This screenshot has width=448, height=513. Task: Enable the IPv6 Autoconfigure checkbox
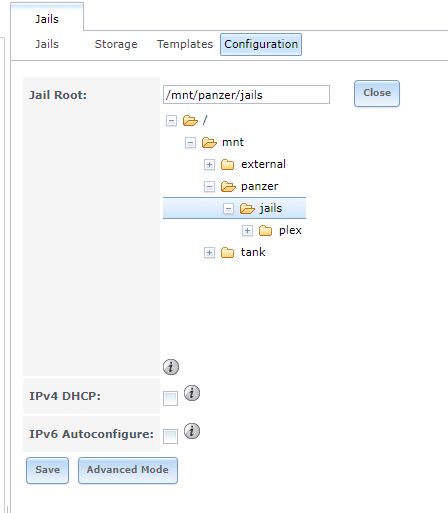point(170,436)
